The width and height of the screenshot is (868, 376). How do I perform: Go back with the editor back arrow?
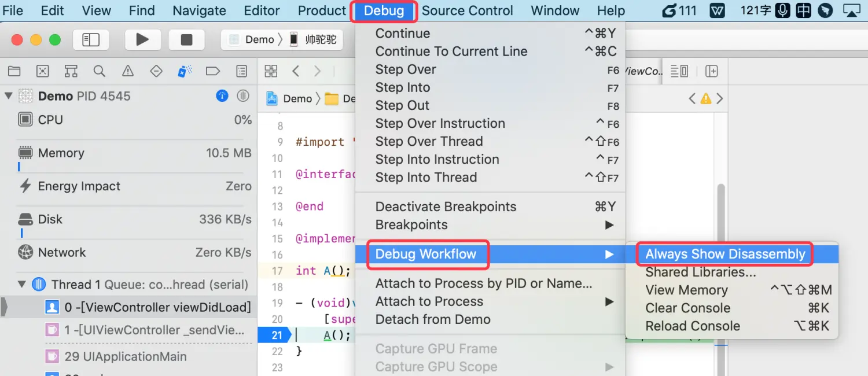pyautogui.click(x=296, y=71)
